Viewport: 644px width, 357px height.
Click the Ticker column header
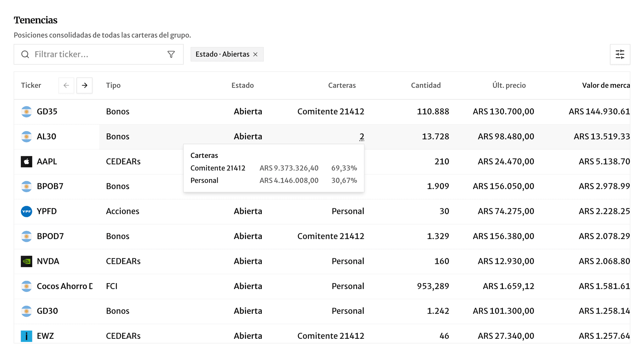coord(31,85)
